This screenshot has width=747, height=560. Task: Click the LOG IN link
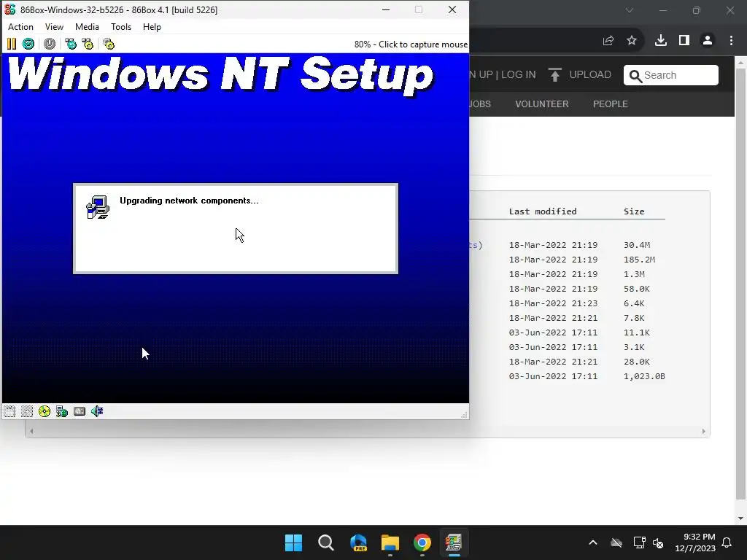(519, 75)
